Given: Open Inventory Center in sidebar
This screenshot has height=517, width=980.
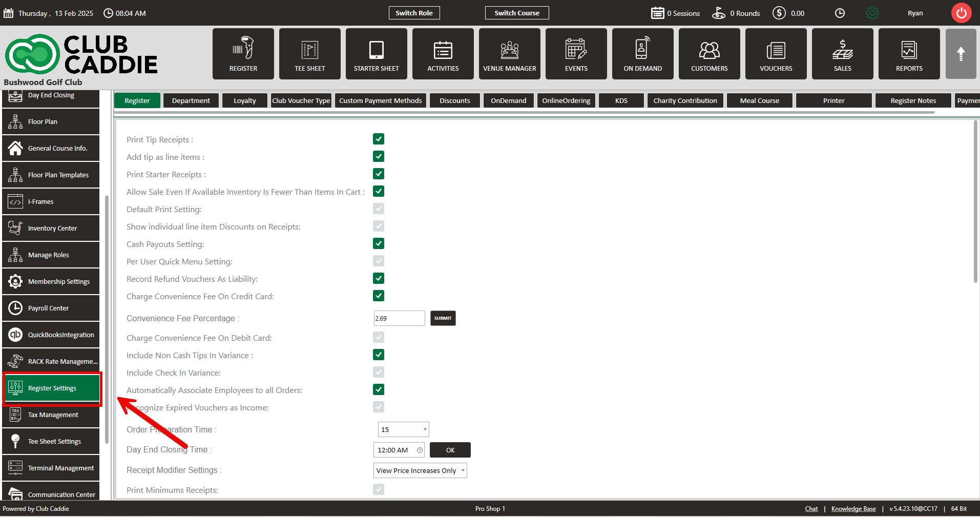Looking at the screenshot, I should tap(51, 228).
